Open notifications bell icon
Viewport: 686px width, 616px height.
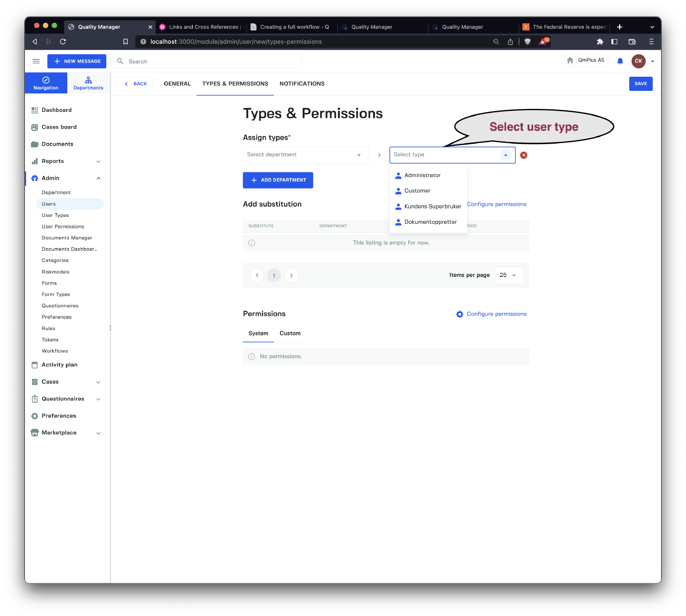(620, 61)
